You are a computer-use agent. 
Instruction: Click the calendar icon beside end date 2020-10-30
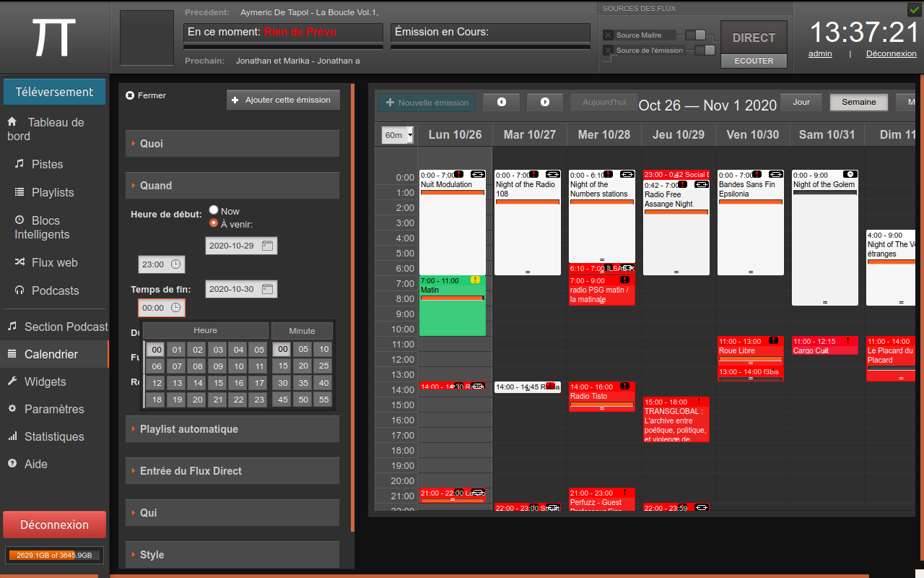pyautogui.click(x=267, y=289)
